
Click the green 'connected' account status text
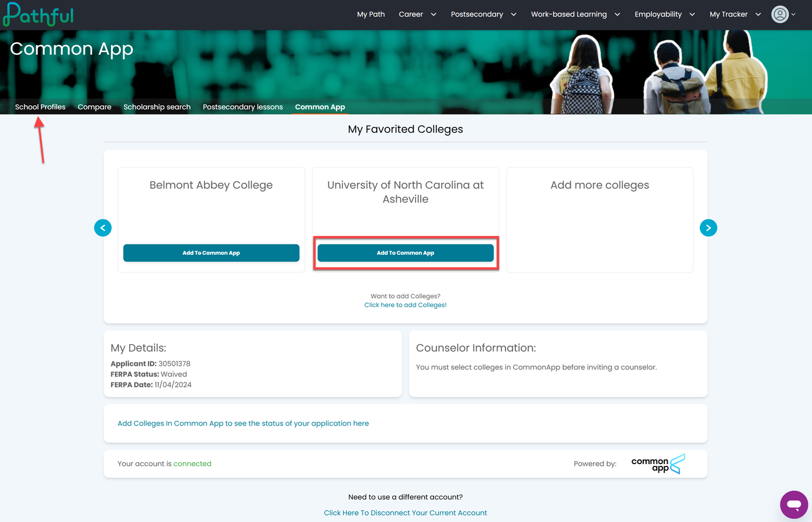coord(192,464)
